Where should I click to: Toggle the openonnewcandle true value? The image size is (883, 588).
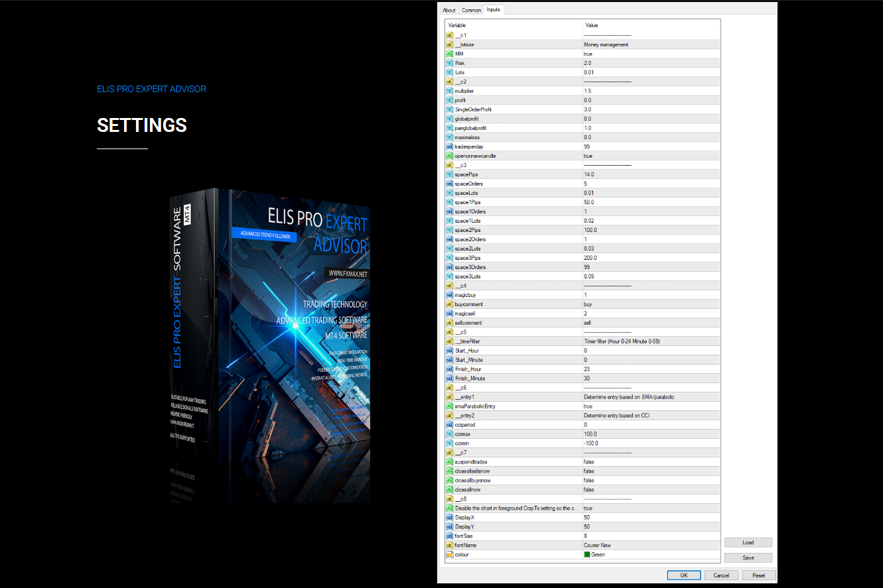pos(588,156)
